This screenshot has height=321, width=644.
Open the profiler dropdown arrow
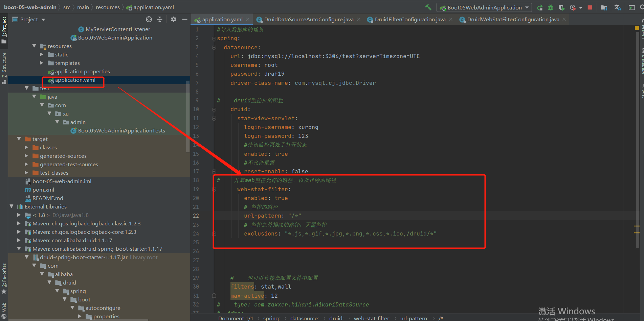581,7
